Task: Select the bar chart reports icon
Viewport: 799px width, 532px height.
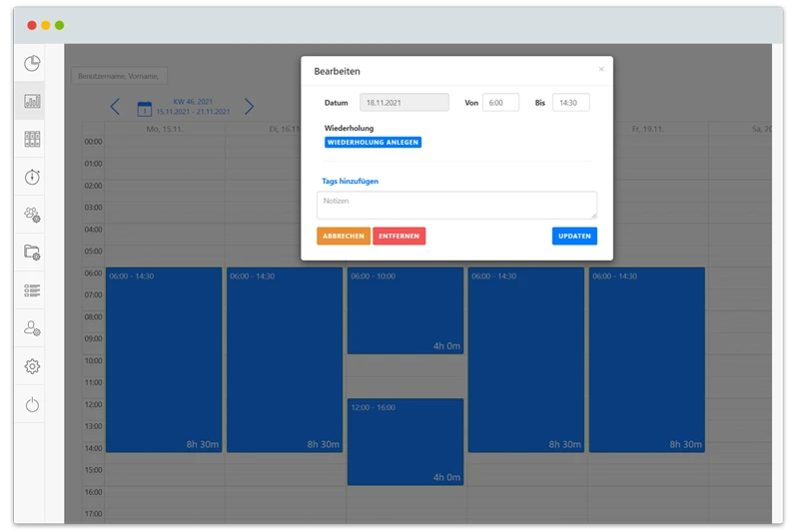Action: [32, 102]
